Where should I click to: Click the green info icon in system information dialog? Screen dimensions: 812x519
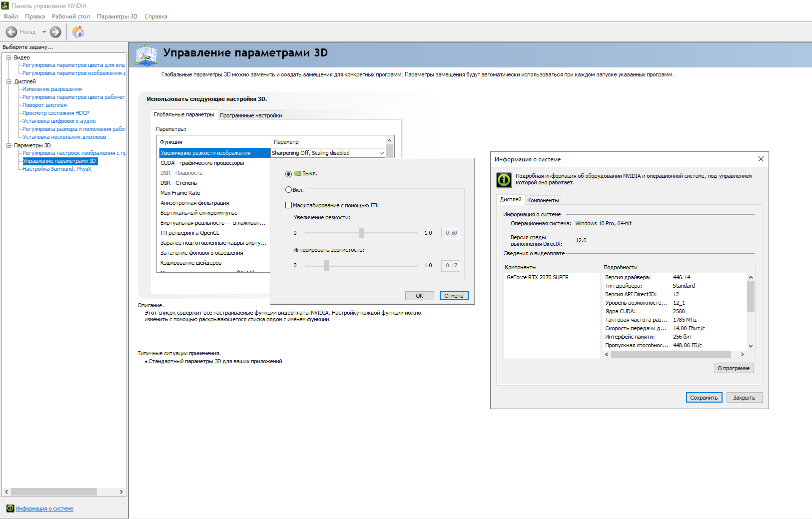504,179
